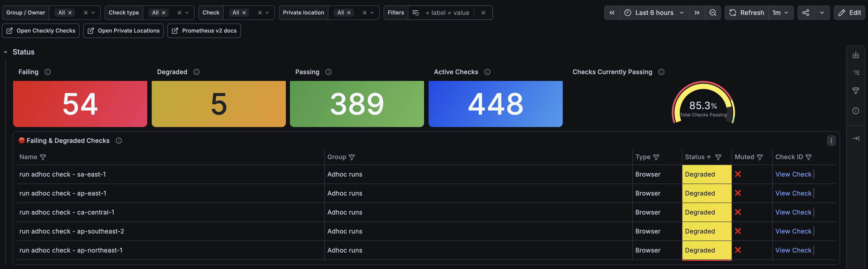Image resolution: width=868 pixels, height=269 pixels.
Task: Clear the Private location filter selection
Action: point(364,13)
